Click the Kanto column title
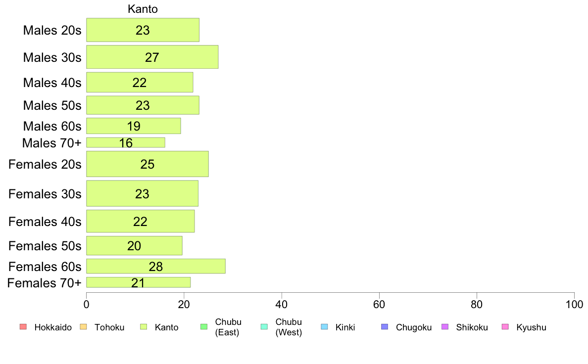 click(143, 9)
